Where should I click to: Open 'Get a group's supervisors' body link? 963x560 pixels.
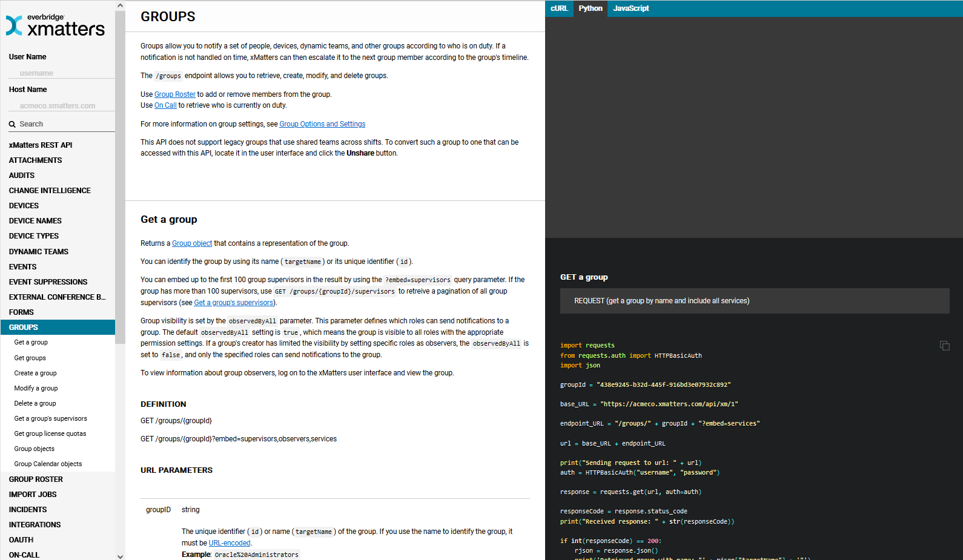tap(233, 303)
